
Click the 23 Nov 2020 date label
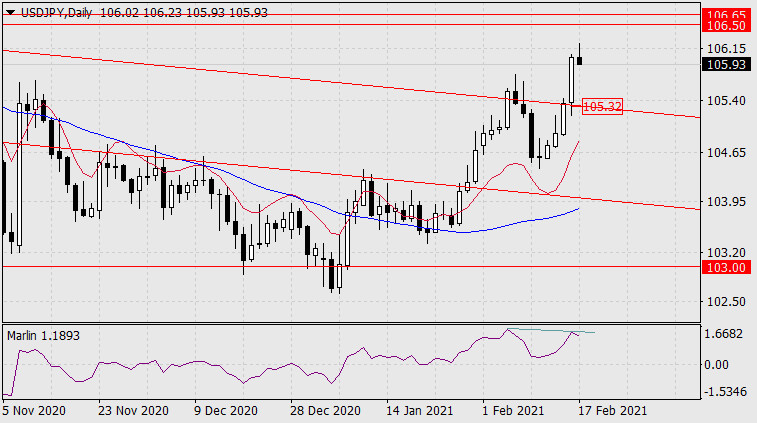tap(133, 411)
